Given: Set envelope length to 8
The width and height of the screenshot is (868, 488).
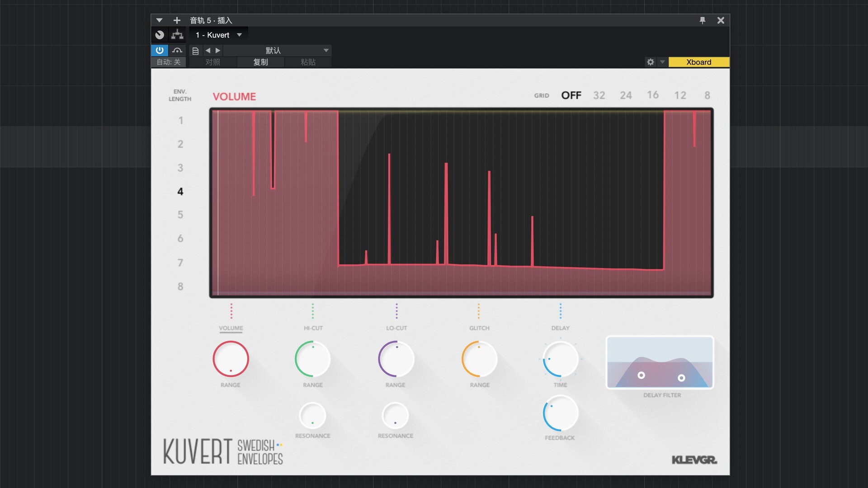Looking at the screenshot, I should (x=180, y=286).
